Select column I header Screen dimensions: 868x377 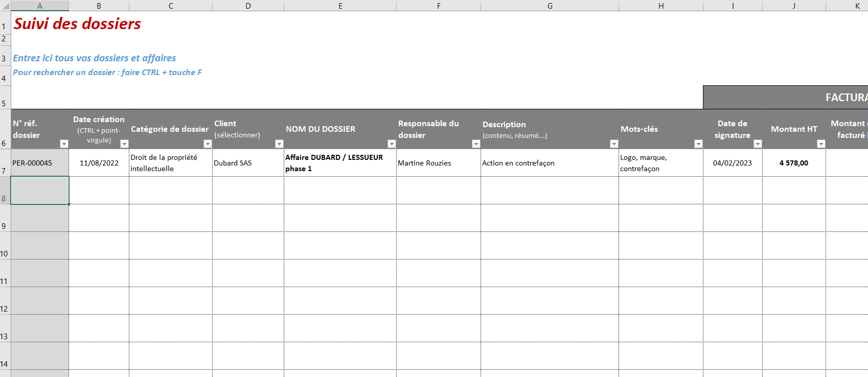[733, 6]
